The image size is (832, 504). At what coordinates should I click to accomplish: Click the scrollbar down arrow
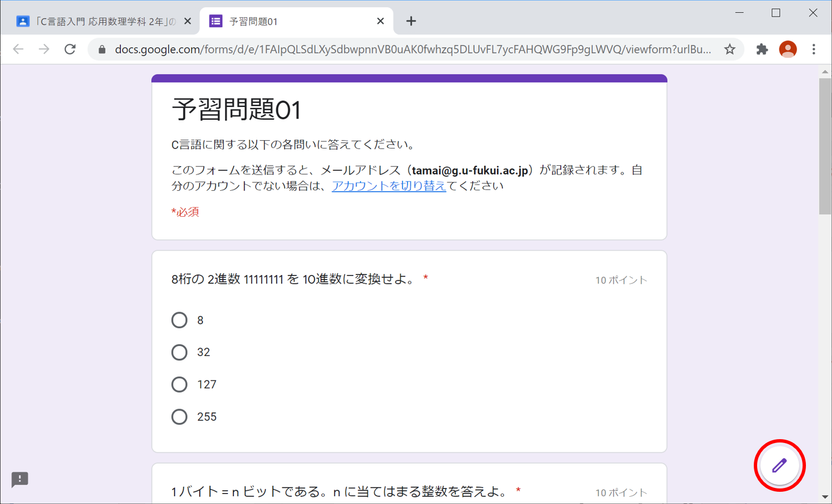coord(825,497)
